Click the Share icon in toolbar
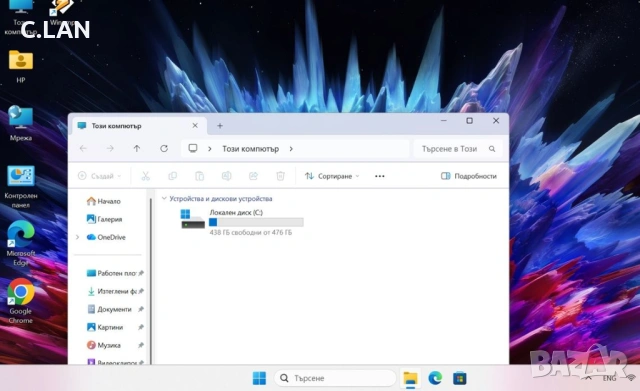The height and width of the screenshot is (391, 640). coord(253,176)
